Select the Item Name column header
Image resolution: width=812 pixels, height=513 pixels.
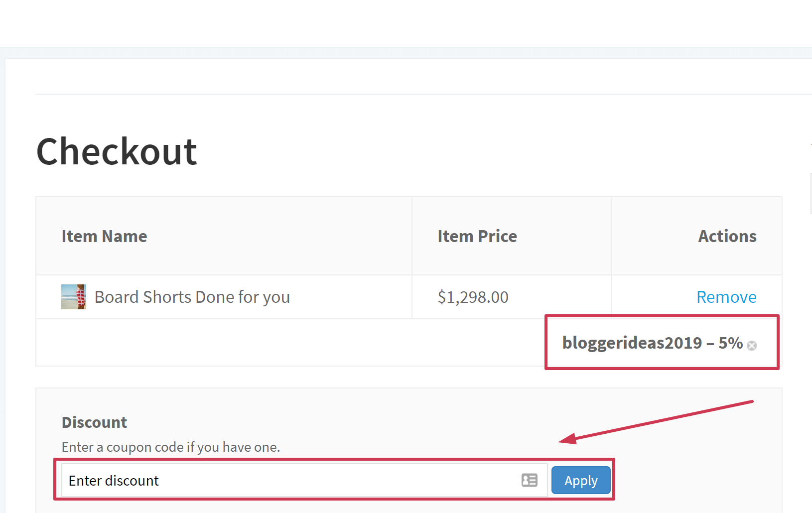click(x=104, y=236)
